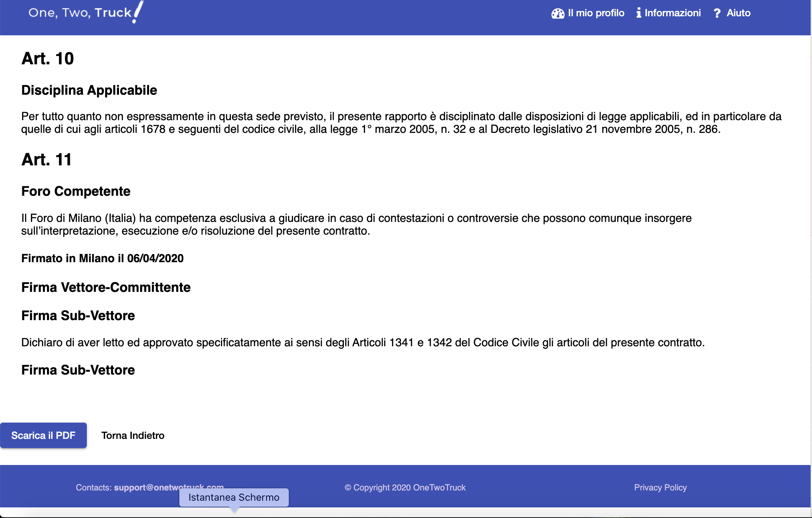
Task: Click the Istantanea Schermo tooltip
Action: click(x=234, y=498)
